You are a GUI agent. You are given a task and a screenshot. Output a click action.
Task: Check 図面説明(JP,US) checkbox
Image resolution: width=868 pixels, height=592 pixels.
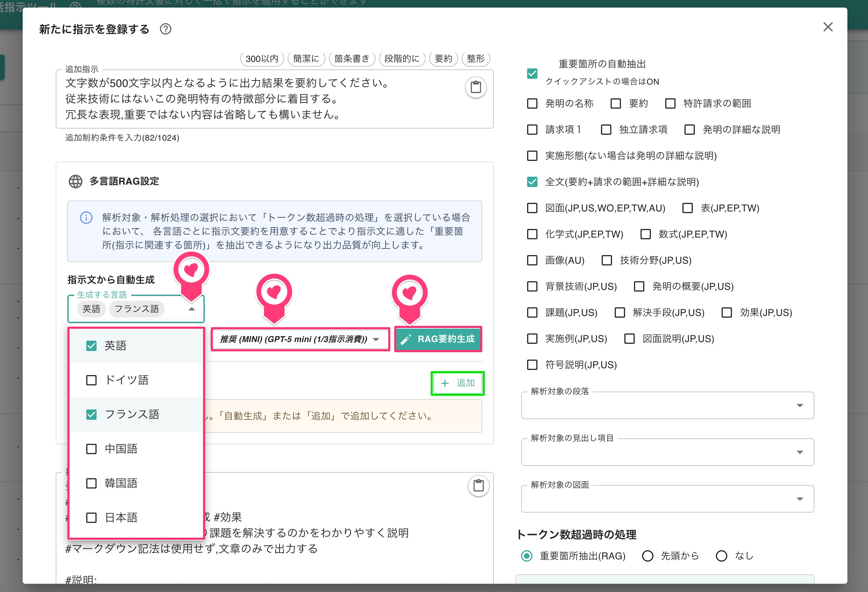[x=630, y=339]
